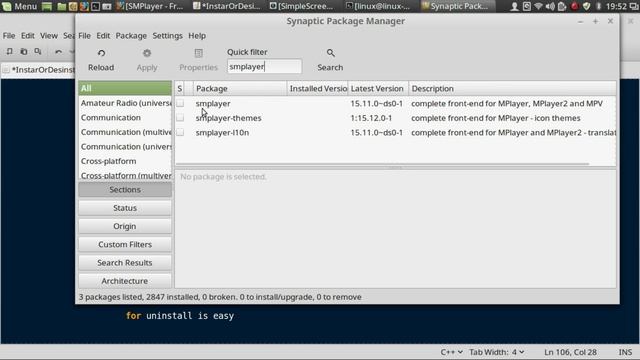Click the Reload toolbar icon in Synaptic
The height and width of the screenshot is (360, 640).
coord(101,53)
